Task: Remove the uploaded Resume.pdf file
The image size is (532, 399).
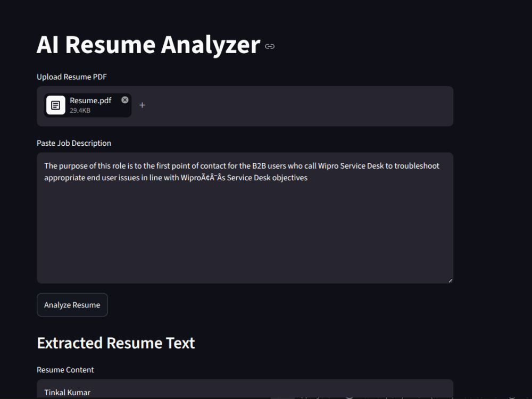Action: click(125, 100)
